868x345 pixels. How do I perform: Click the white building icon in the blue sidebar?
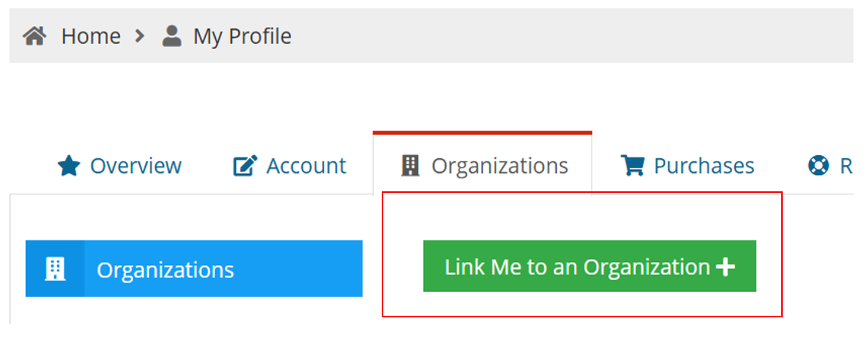click(55, 269)
